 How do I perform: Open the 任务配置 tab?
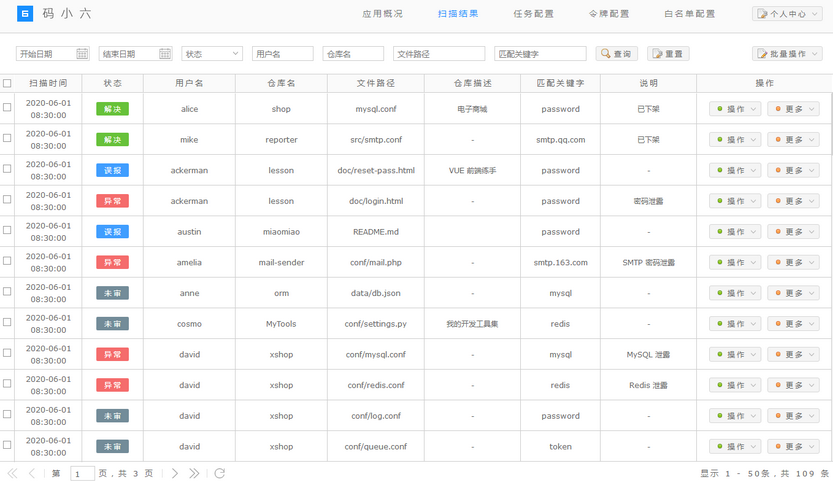pos(533,14)
